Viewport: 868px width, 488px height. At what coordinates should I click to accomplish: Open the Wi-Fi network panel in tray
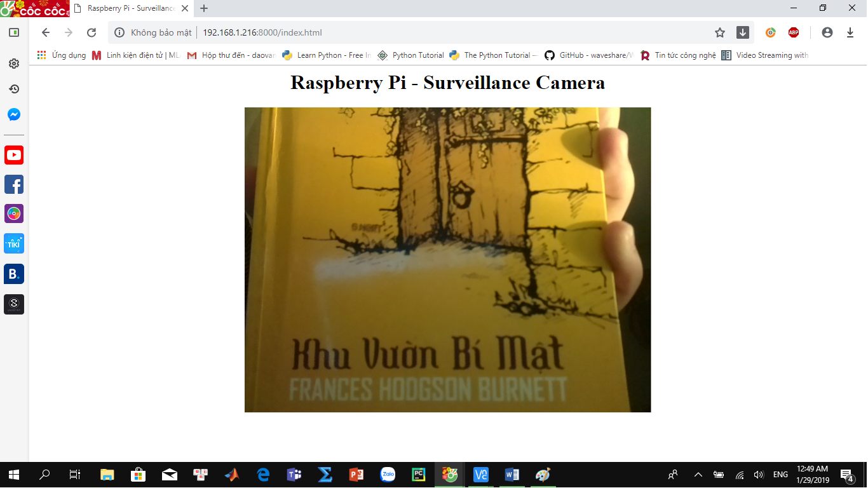(740, 475)
